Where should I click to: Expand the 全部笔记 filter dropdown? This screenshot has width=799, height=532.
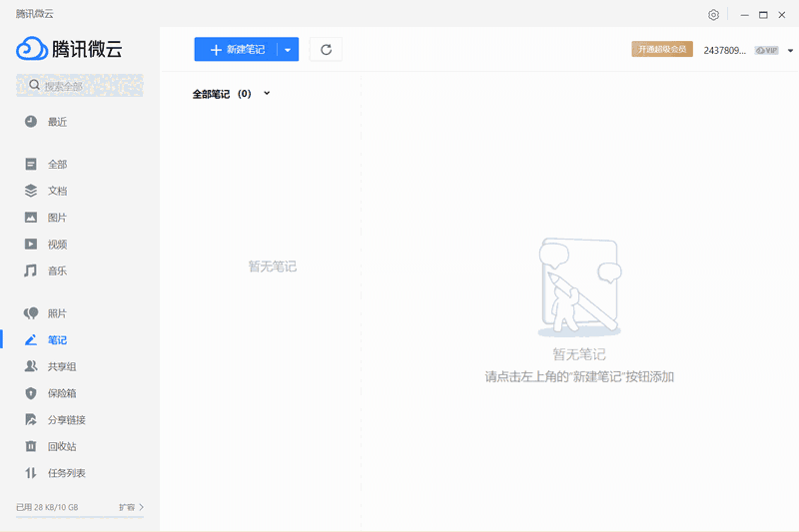coord(267,93)
